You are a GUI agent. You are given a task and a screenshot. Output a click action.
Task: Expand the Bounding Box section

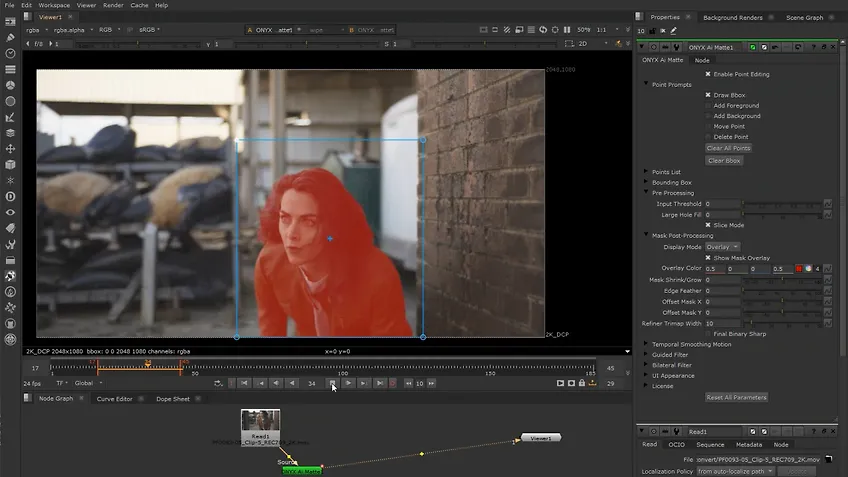point(646,182)
